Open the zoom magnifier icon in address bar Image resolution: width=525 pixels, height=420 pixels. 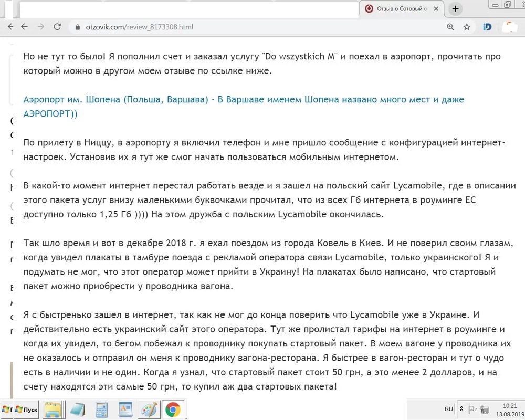pyautogui.click(x=450, y=27)
